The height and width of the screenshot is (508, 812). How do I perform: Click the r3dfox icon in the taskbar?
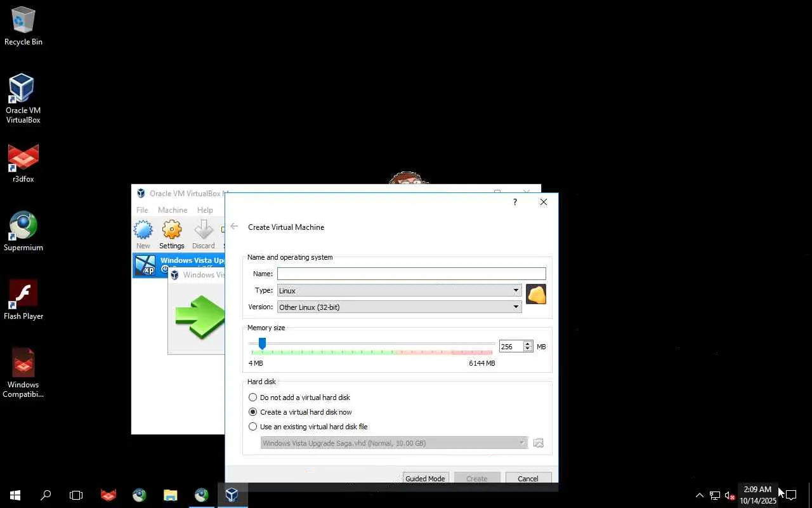[108, 495]
